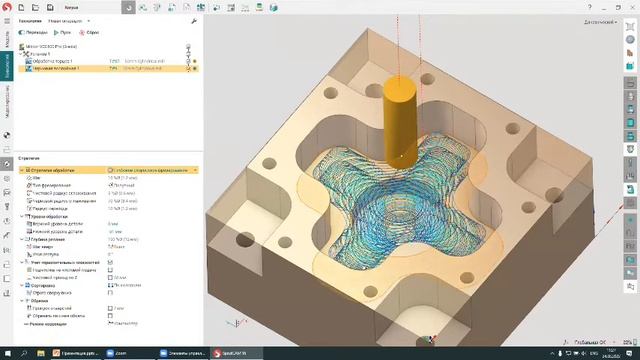This screenshot has width=640, height=360.
Task: Click the teal cube icon in the top toolbar
Action: point(273,7)
